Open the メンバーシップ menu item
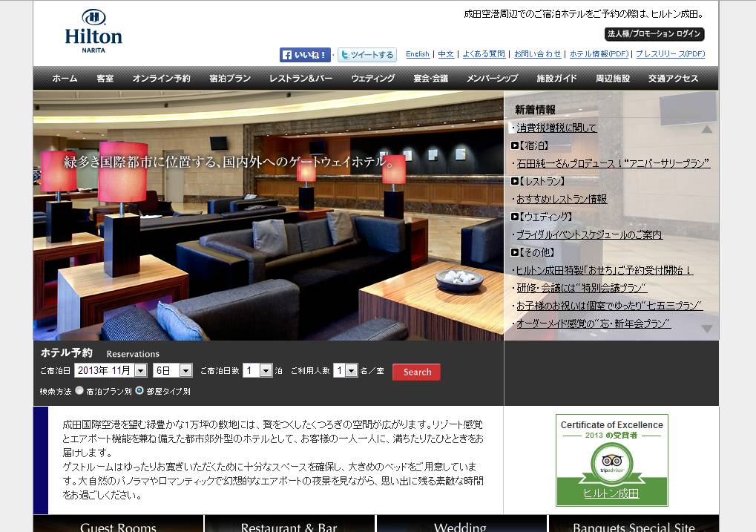Image resolution: width=756 pixels, height=532 pixels. tap(492, 78)
